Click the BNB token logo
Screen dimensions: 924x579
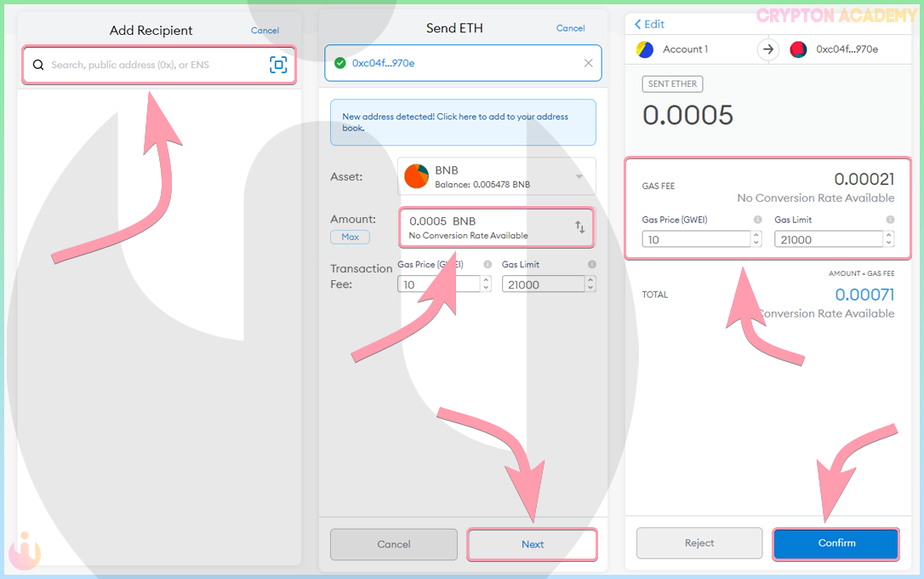(x=416, y=176)
